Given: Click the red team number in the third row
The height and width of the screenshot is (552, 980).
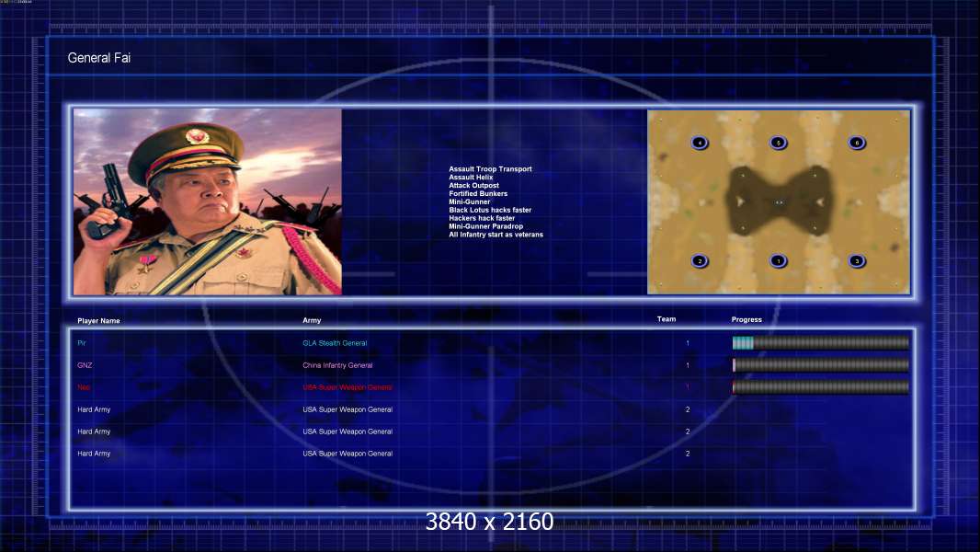Looking at the screenshot, I should [688, 387].
